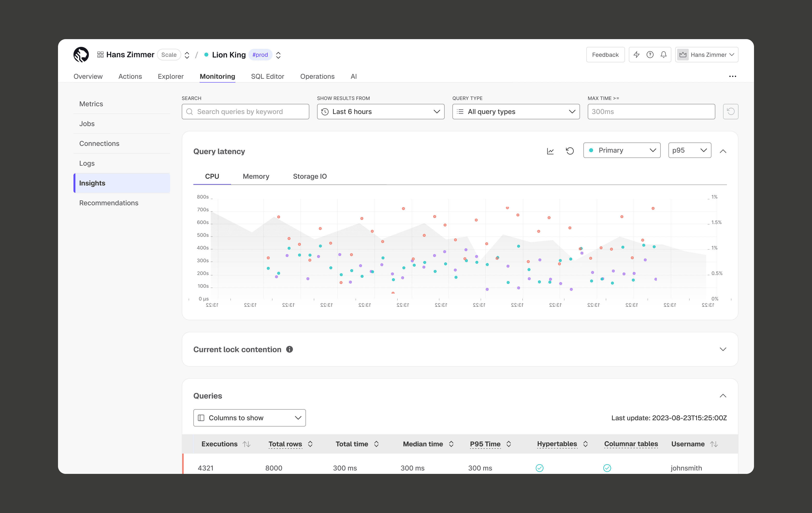Click the Last update timestamp text
The height and width of the screenshot is (513, 812).
(669, 418)
